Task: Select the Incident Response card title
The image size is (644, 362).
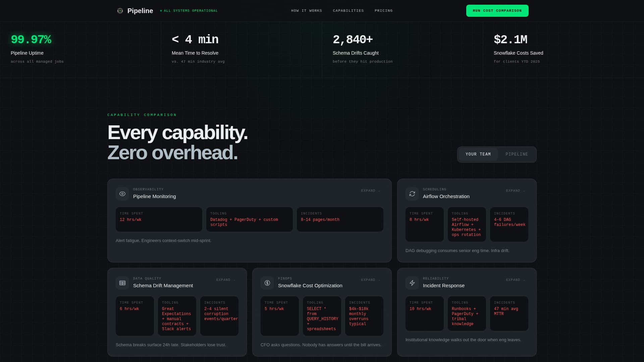Action: (443, 286)
